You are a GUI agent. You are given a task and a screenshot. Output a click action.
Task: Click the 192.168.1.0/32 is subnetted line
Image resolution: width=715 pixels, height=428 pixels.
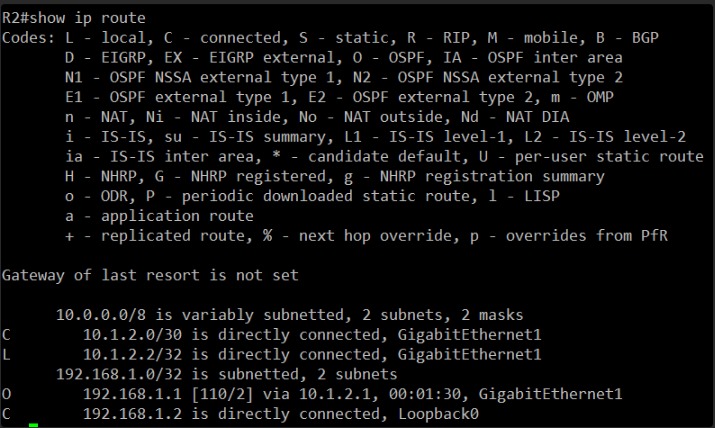tap(227, 374)
